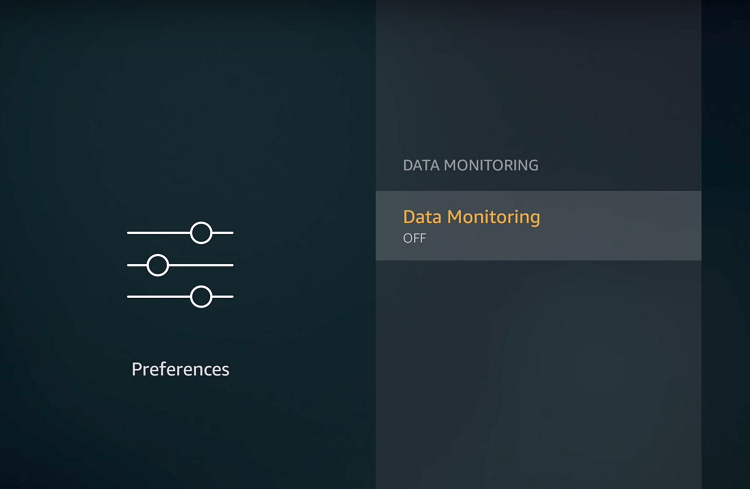
Task: Click the bottom slider line left of its knob
Action: (158, 297)
